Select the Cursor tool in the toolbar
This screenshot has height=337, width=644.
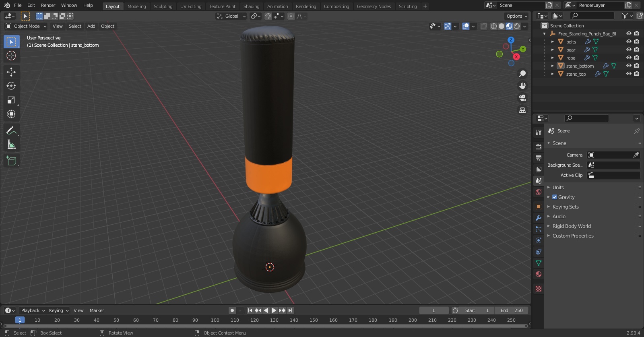tap(11, 56)
